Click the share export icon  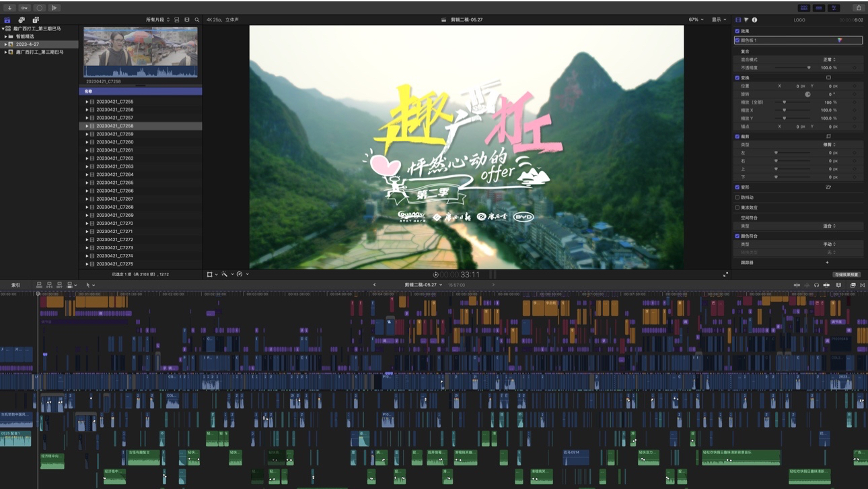tap(859, 8)
